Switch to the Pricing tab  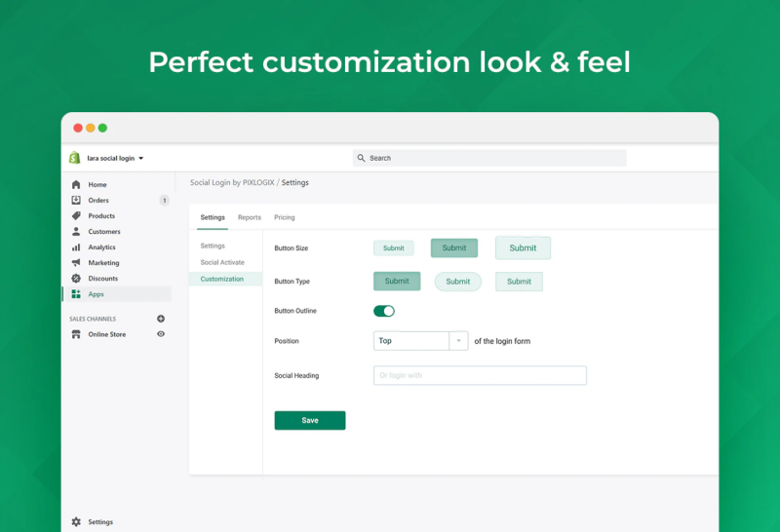click(285, 217)
